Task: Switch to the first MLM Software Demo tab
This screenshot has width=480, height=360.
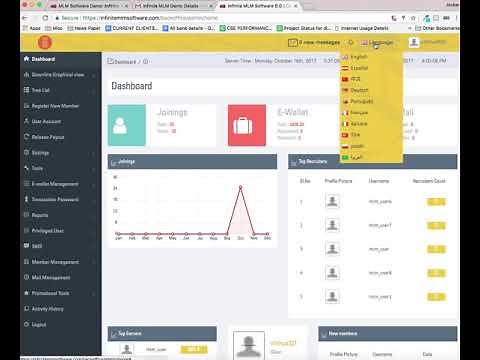Action: 88,6
